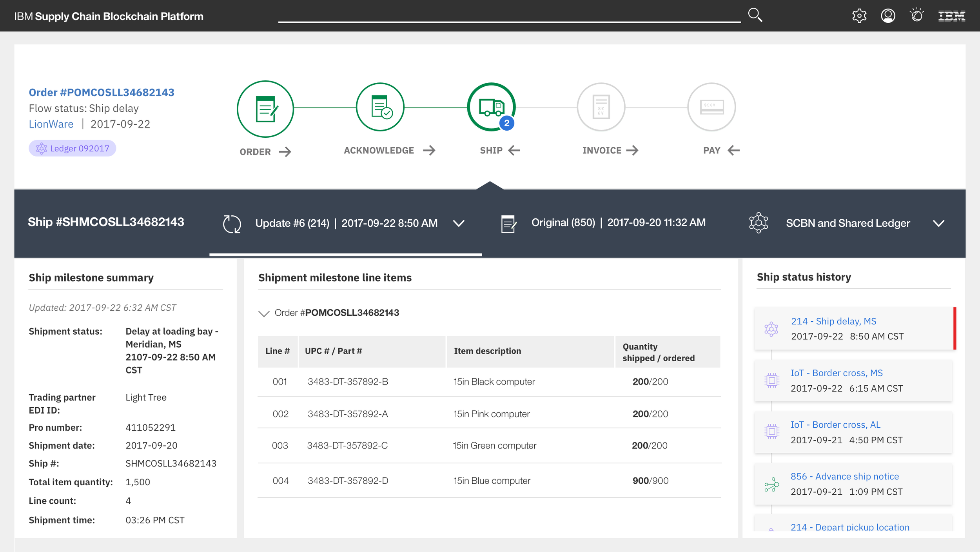Click the Invoice milestone icon

click(601, 107)
